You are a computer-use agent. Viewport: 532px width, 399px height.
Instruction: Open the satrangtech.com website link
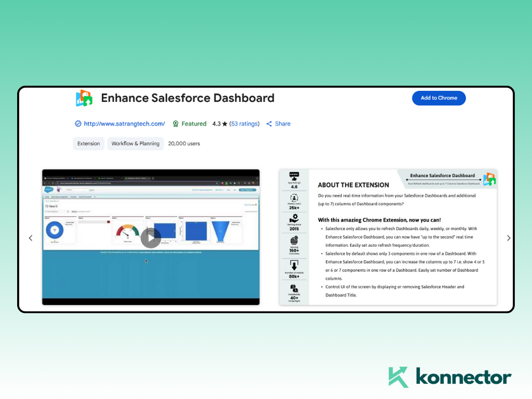click(124, 124)
